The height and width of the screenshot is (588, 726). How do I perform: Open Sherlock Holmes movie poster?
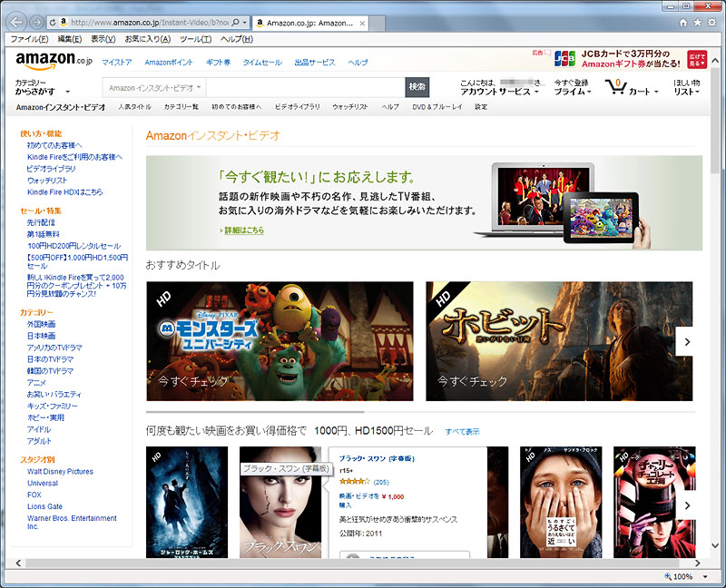click(x=187, y=502)
